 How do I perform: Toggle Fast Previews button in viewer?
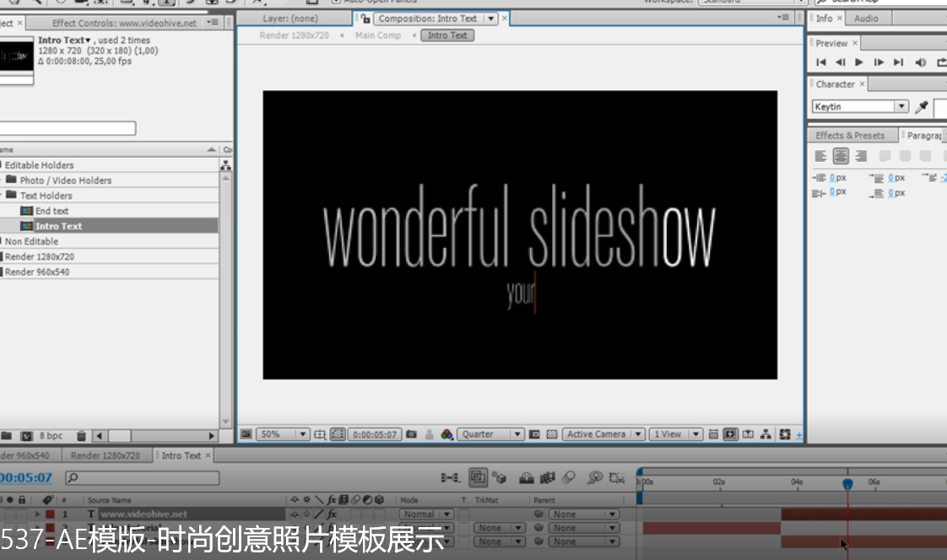point(730,434)
